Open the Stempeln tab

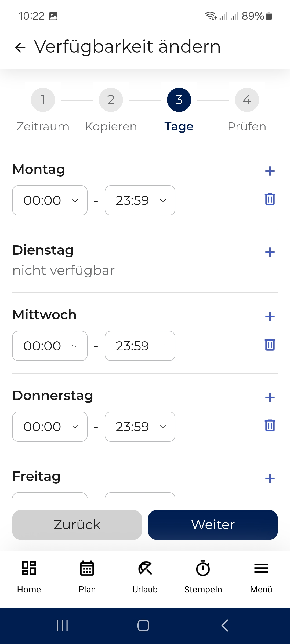[203, 577]
